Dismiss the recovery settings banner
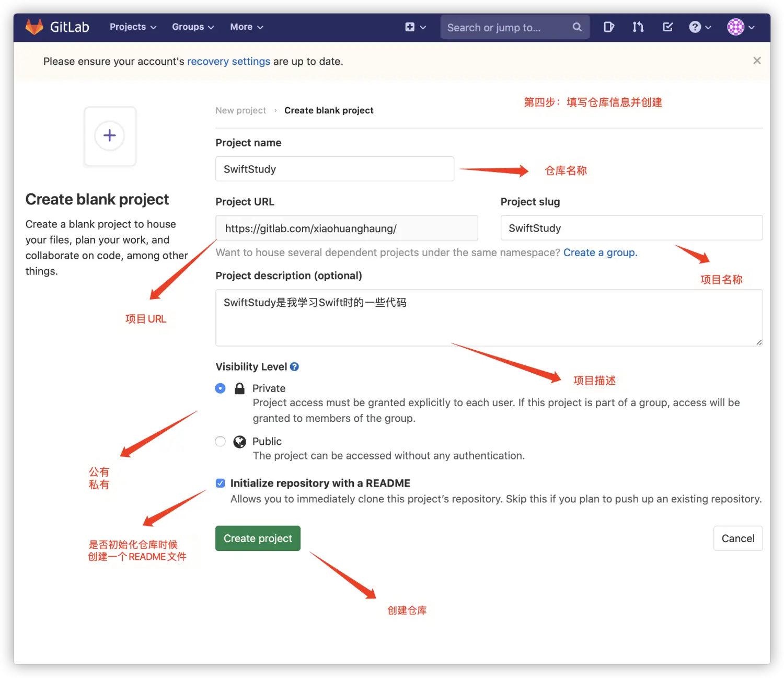This screenshot has width=784, height=678. (757, 61)
